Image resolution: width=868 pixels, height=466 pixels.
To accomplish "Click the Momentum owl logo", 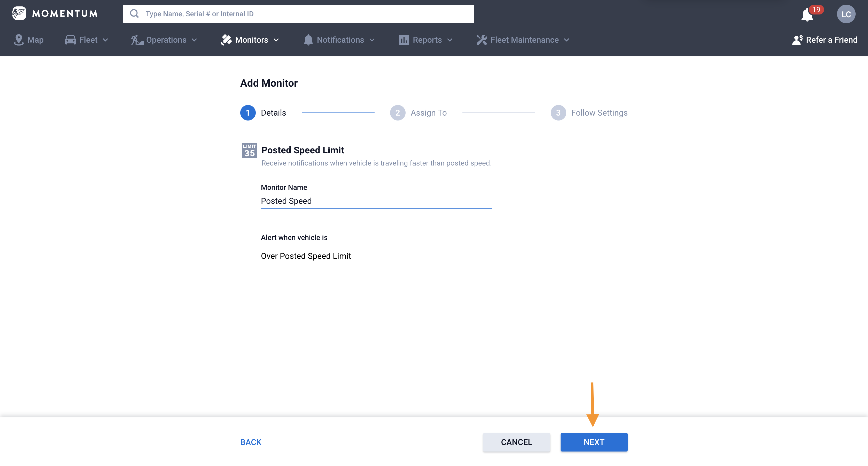I will tap(19, 13).
